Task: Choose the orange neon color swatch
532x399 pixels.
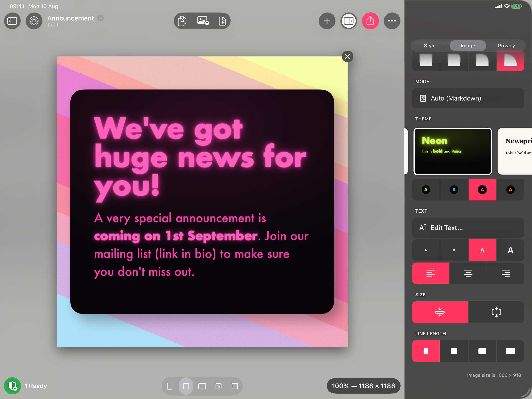Action: (510, 190)
